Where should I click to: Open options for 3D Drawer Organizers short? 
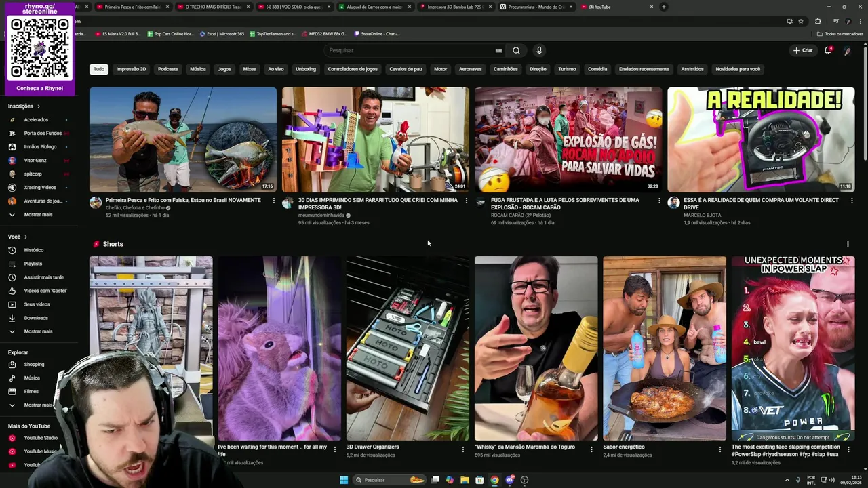coord(463,449)
